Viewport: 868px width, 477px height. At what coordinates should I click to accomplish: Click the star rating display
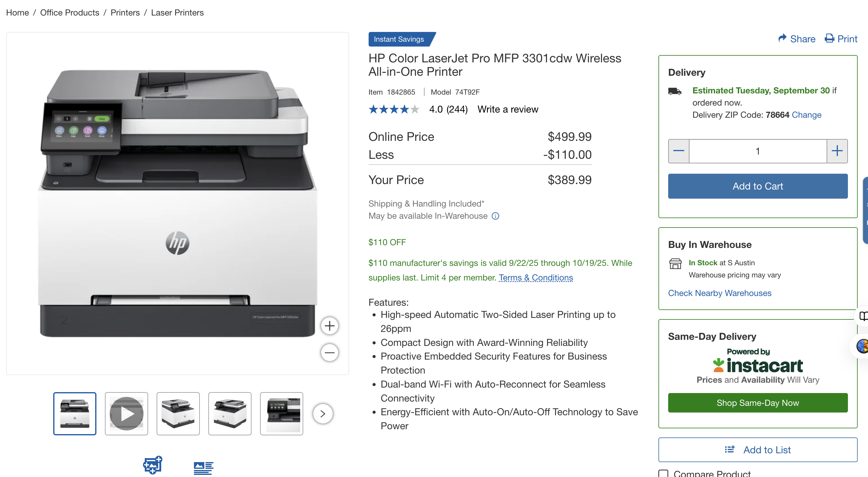click(394, 109)
